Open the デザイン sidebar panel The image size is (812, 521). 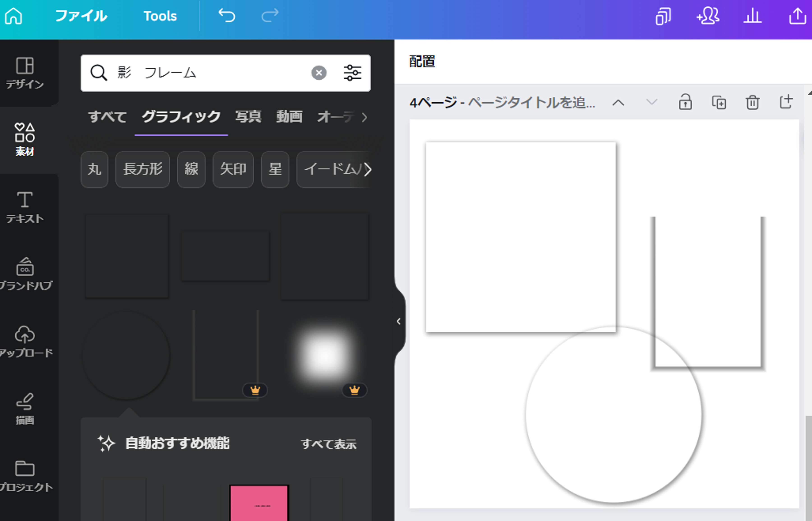[25, 73]
